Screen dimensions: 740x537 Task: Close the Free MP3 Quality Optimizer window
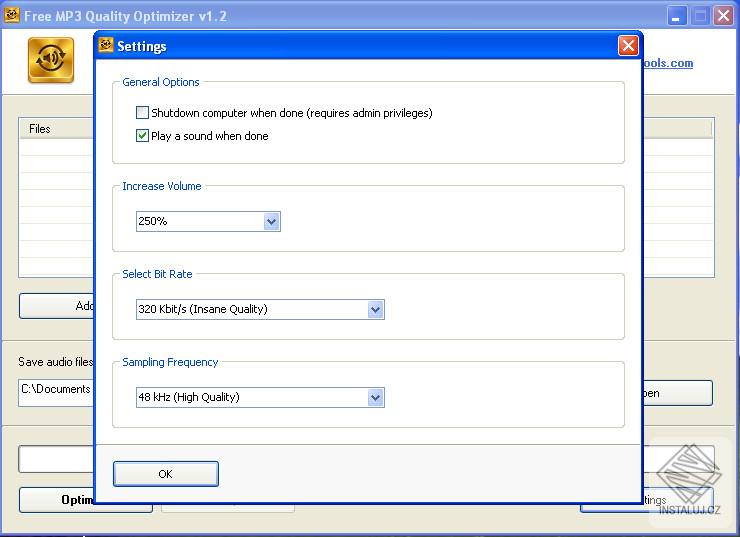(x=723, y=16)
